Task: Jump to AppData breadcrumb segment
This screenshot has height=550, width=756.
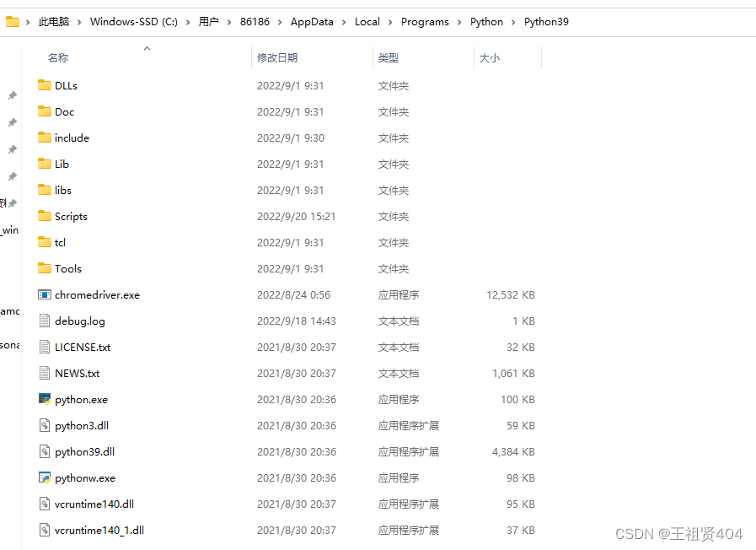Action: 312,22
